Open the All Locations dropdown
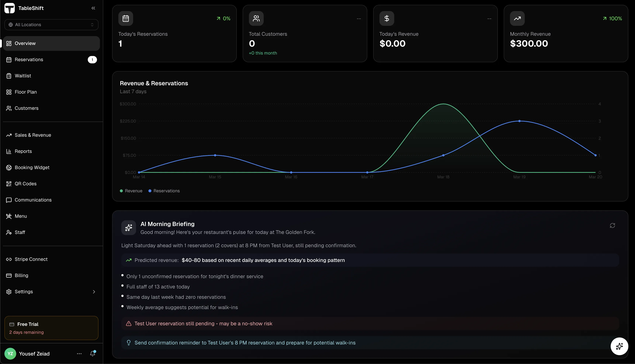Screen dimensions: 635x364 click(x=51, y=24)
